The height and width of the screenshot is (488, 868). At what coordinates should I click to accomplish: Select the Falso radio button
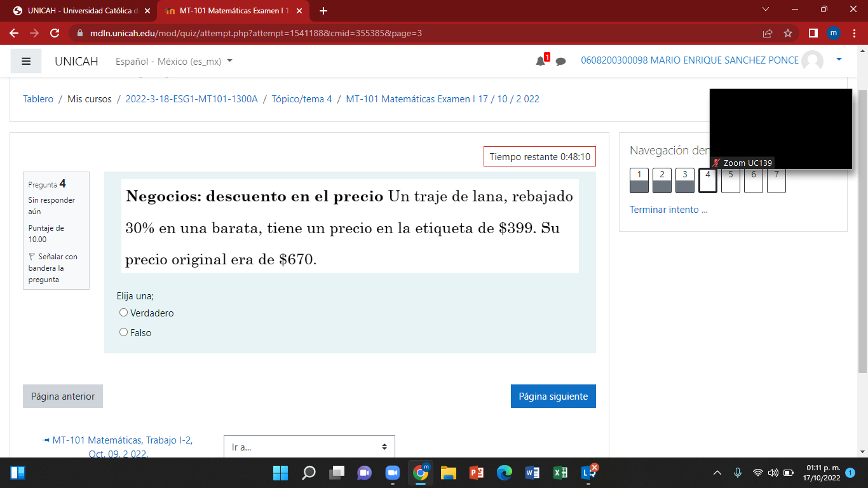click(x=123, y=332)
